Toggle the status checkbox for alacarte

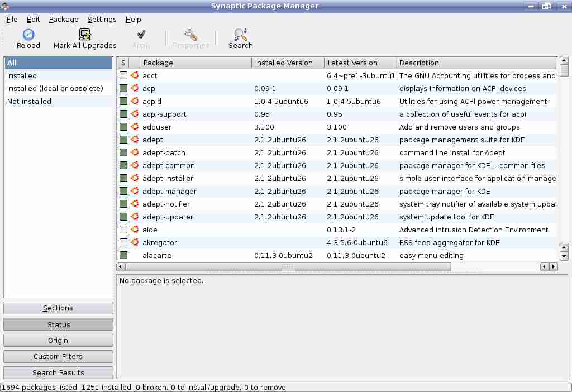pos(123,255)
